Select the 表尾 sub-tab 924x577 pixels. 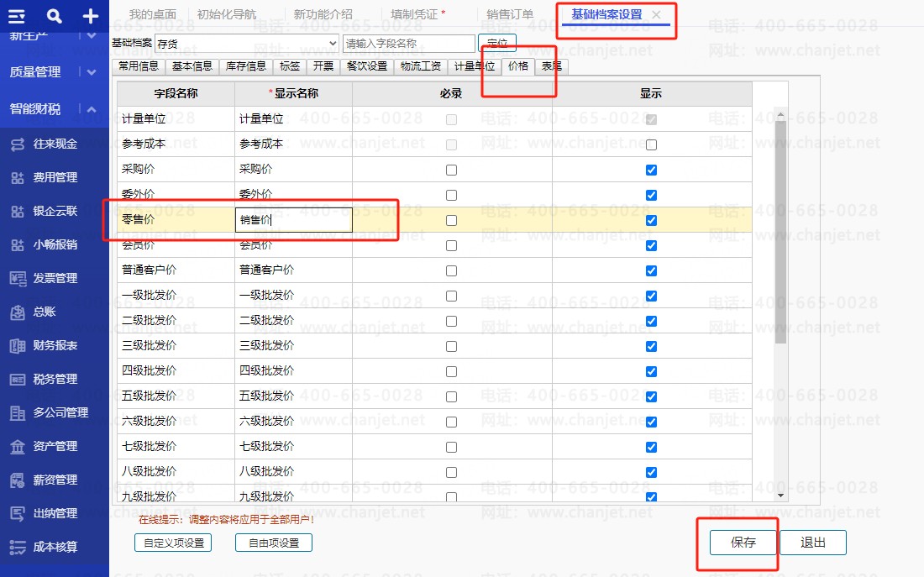552,66
